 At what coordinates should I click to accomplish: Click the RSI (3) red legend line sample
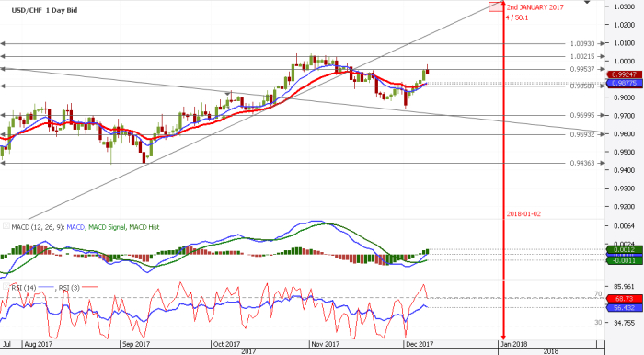coord(89,287)
